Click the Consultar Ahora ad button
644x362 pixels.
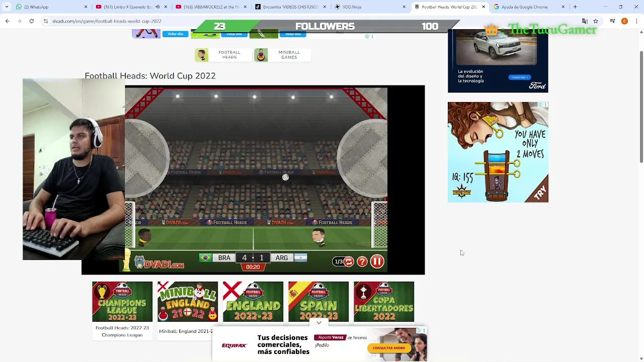pos(389,348)
